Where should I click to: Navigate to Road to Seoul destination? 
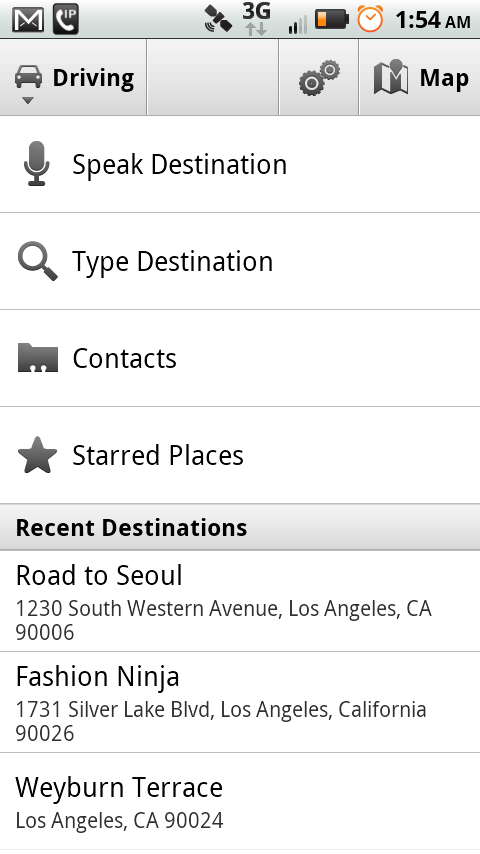240,601
